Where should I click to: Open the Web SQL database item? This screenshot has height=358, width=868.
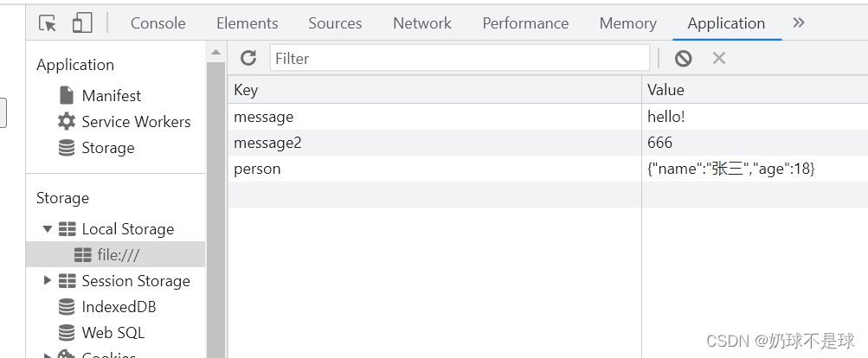113,333
